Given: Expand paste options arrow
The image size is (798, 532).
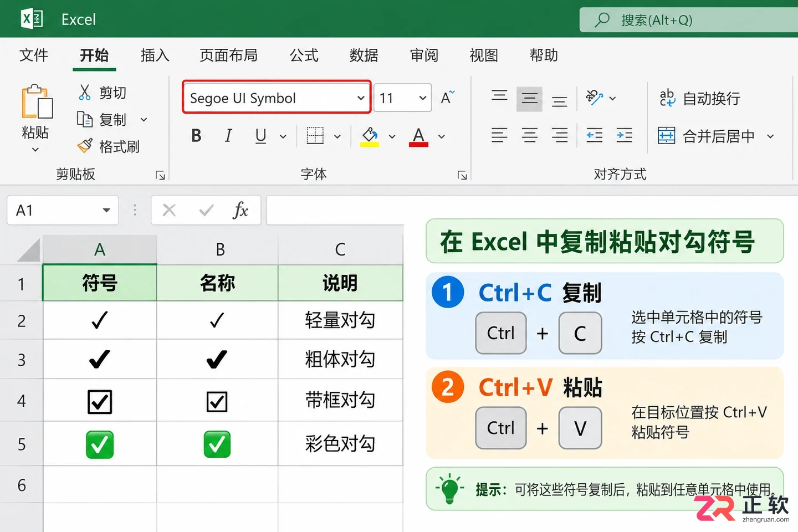Looking at the screenshot, I should tap(35, 150).
